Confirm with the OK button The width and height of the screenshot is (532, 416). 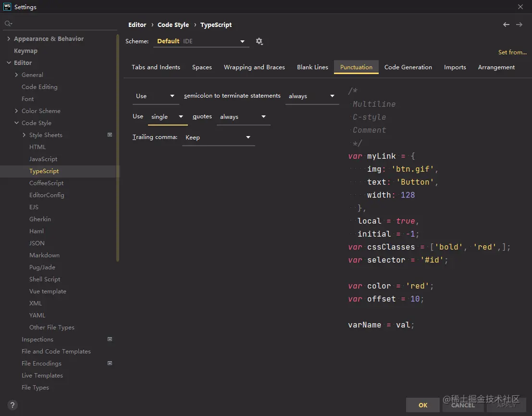[423, 405]
